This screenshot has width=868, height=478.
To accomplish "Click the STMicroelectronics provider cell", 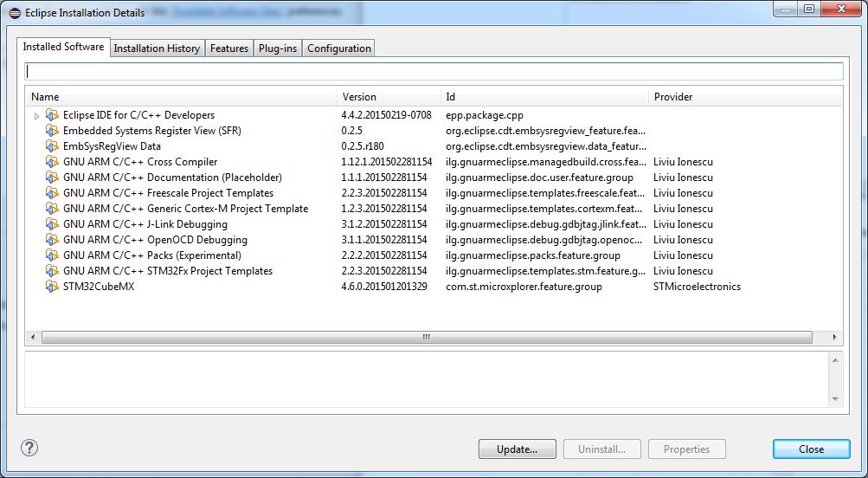I will pyautogui.click(x=697, y=287).
